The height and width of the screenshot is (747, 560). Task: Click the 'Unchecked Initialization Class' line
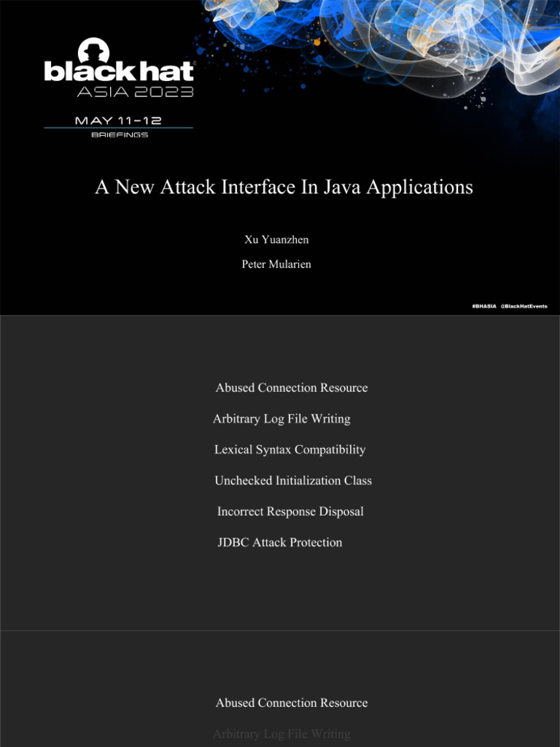[293, 480]
